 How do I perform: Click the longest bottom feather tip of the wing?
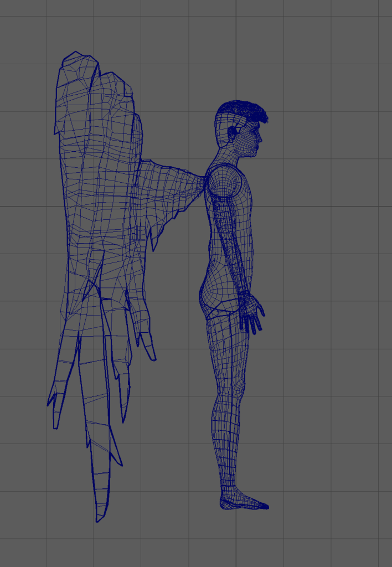[100, 512]
